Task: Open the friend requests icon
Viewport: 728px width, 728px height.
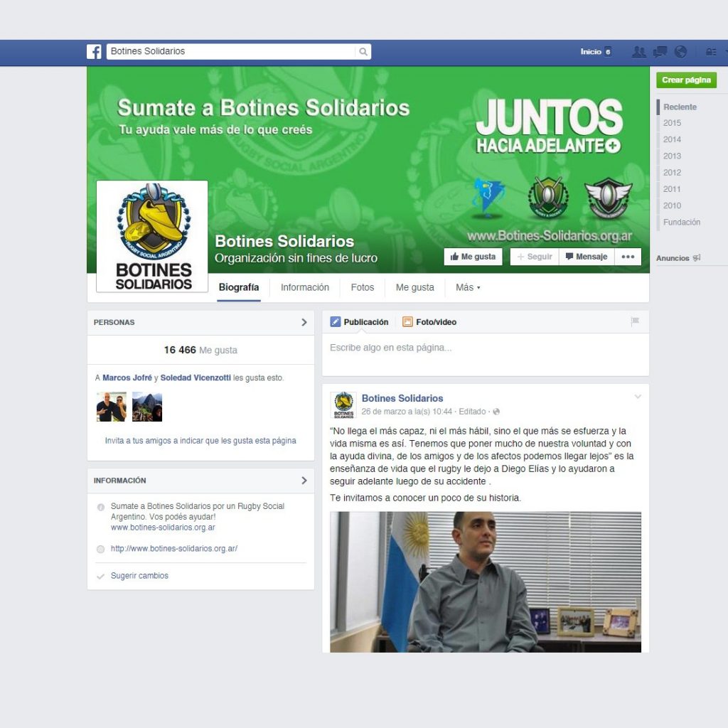Action: pos(639,52)
